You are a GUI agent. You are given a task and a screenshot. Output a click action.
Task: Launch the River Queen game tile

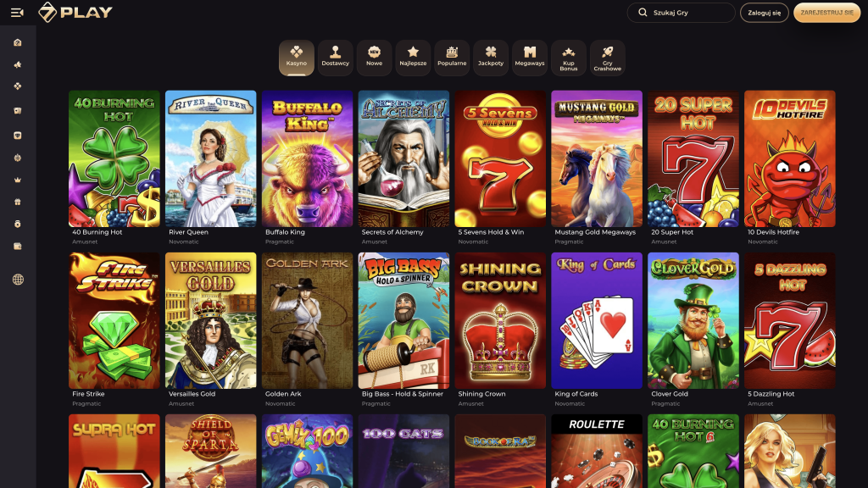click(210, 158)
